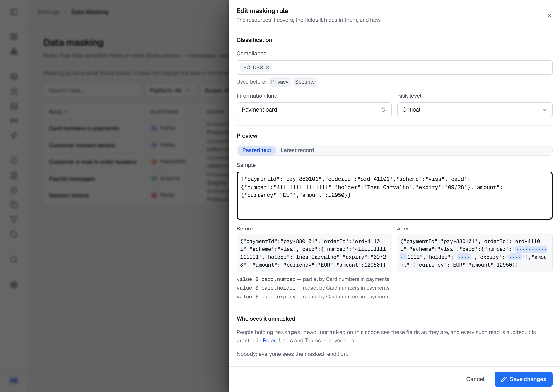Save changes to the masking rule

click(x=523, y=379)
